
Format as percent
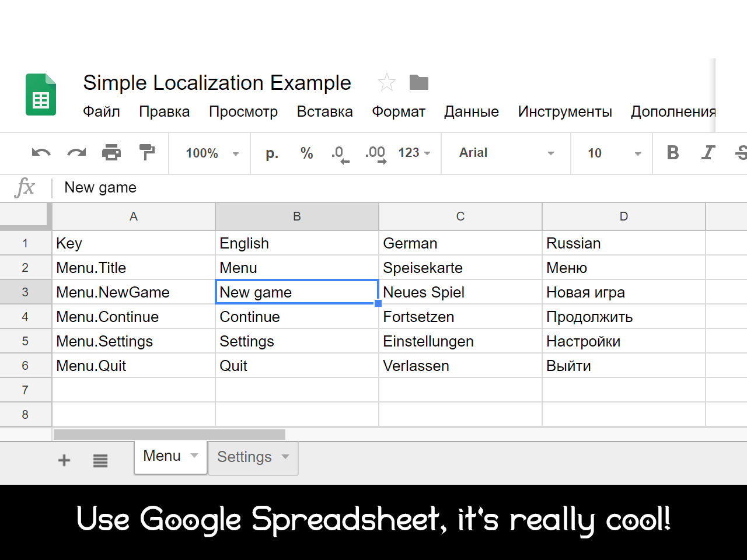pyautogui.click(x=307, y=153)
